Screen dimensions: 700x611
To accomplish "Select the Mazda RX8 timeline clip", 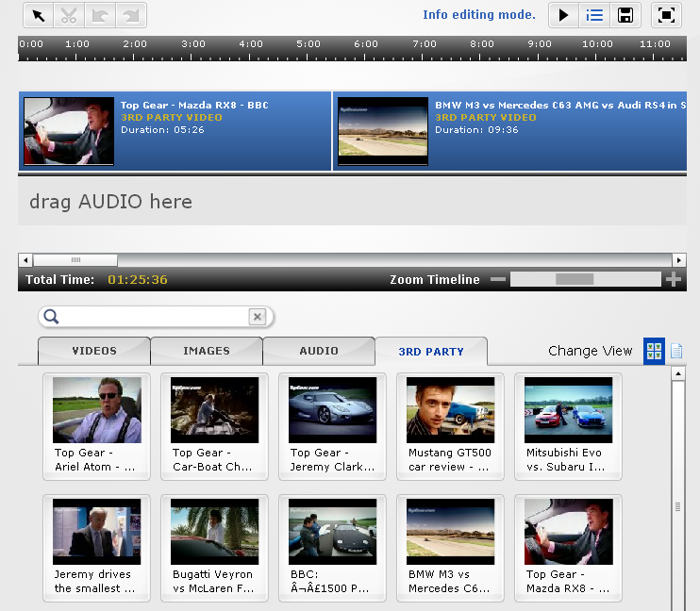I will [175, 131].
